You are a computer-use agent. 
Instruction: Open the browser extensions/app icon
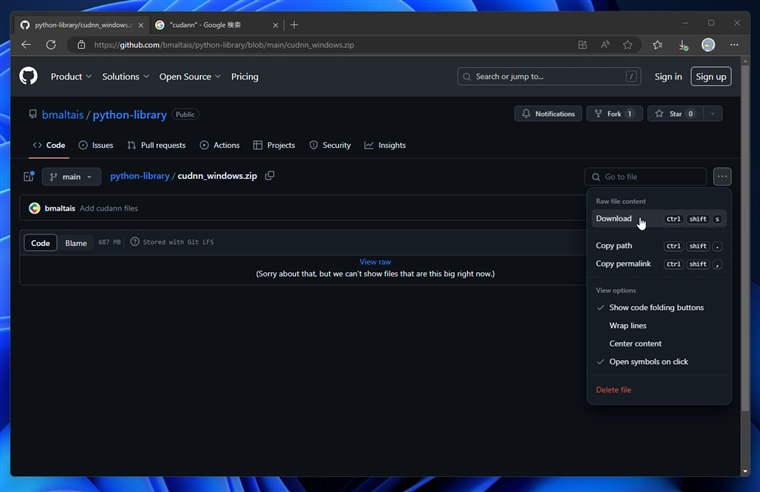click(x=583, y=45)
